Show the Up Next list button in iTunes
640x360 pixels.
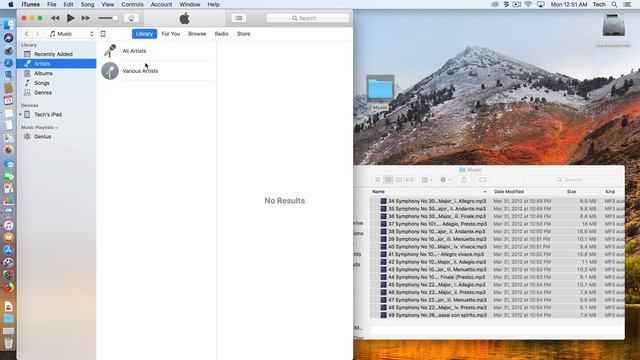pyautogui.click(x=239, y=18)
